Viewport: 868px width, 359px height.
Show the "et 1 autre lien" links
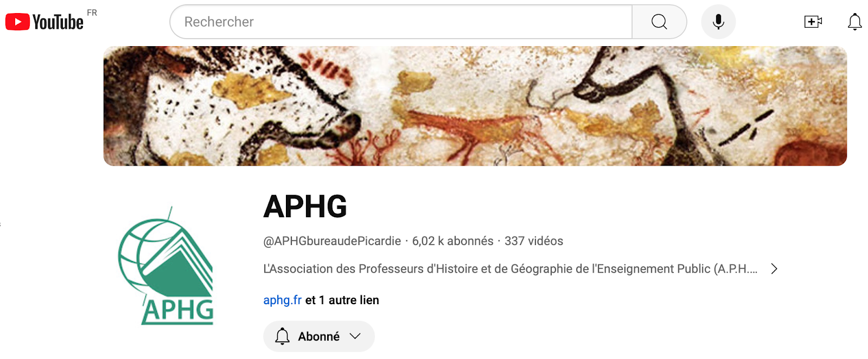click(x=342, y=300)
